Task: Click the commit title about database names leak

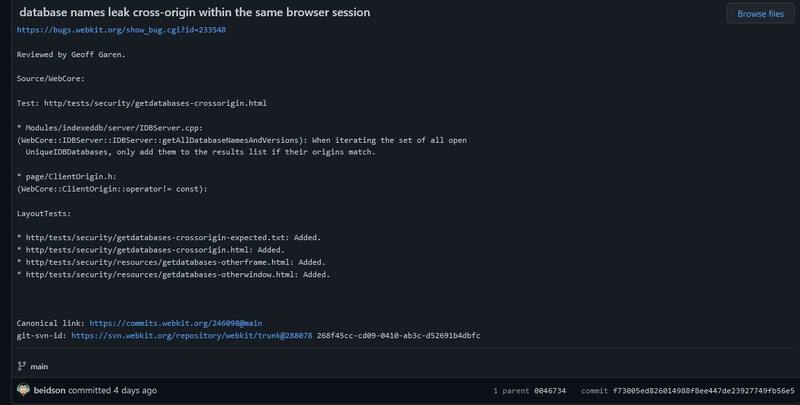Action: point(194,12)
